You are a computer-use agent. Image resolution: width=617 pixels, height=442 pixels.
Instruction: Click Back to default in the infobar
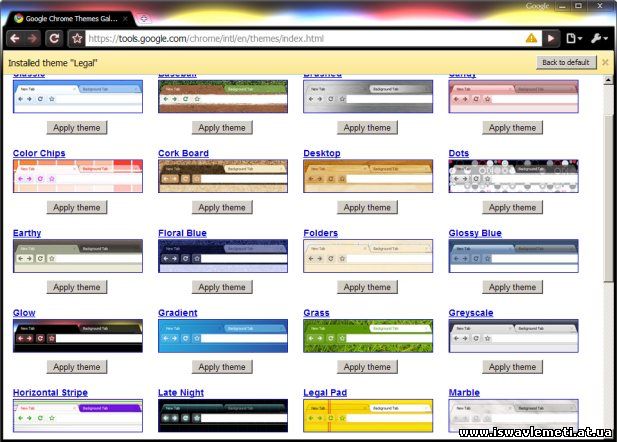tap(566, 62)
